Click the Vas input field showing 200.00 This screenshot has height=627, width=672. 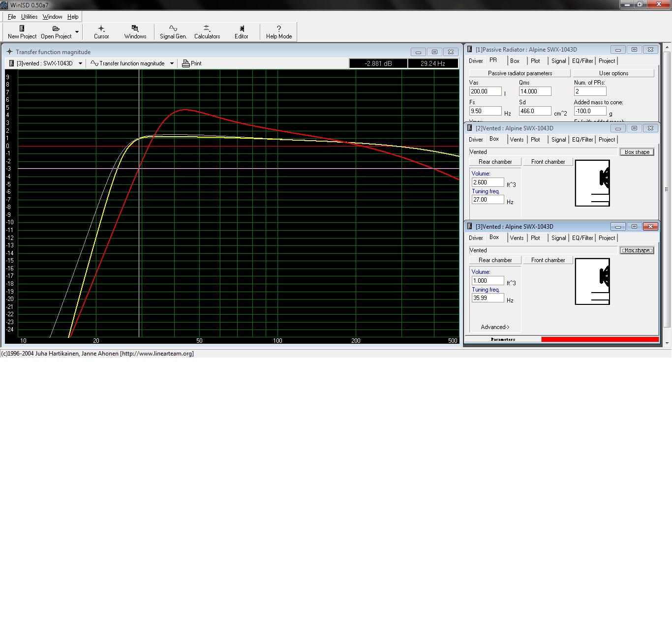(486, 91)
